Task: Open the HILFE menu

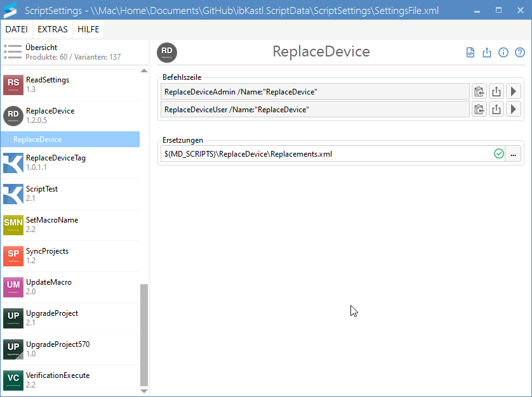Action: click(x=89, y=30)
